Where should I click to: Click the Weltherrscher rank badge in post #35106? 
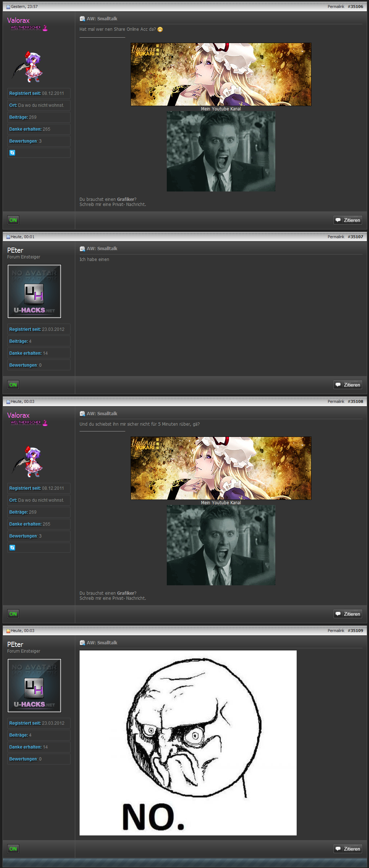click(29, 28)
